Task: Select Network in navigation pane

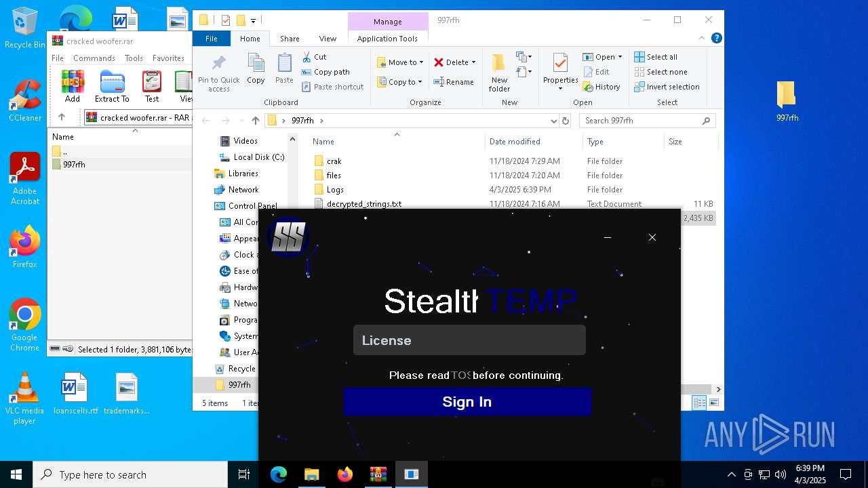Action: click(x=243, y=190)
